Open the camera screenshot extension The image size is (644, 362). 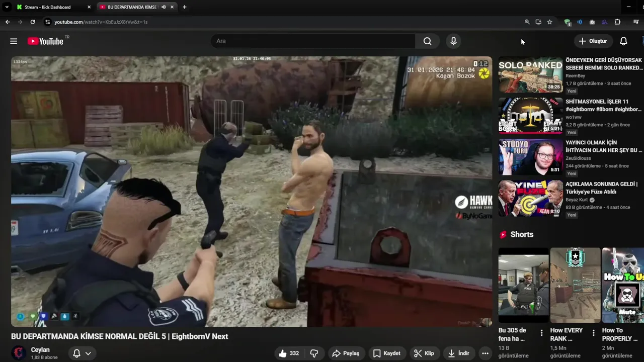coord(592,22)
